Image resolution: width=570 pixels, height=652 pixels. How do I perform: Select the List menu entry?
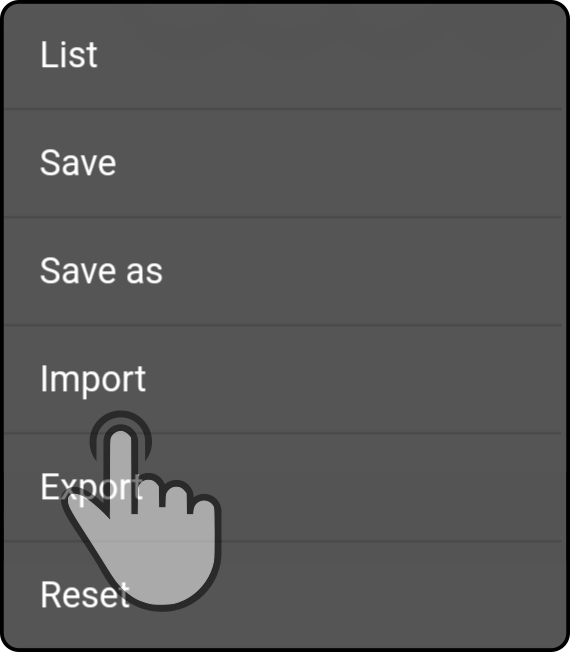(283, 55)
